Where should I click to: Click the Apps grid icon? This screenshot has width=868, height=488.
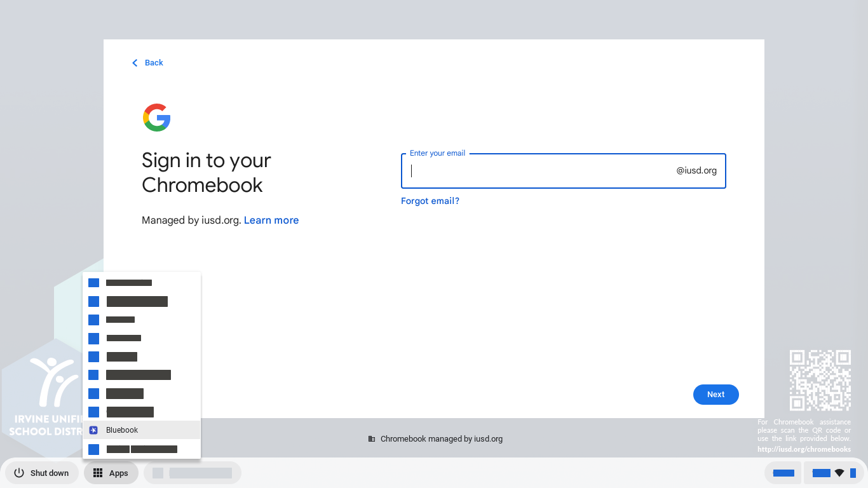[98, 473]
